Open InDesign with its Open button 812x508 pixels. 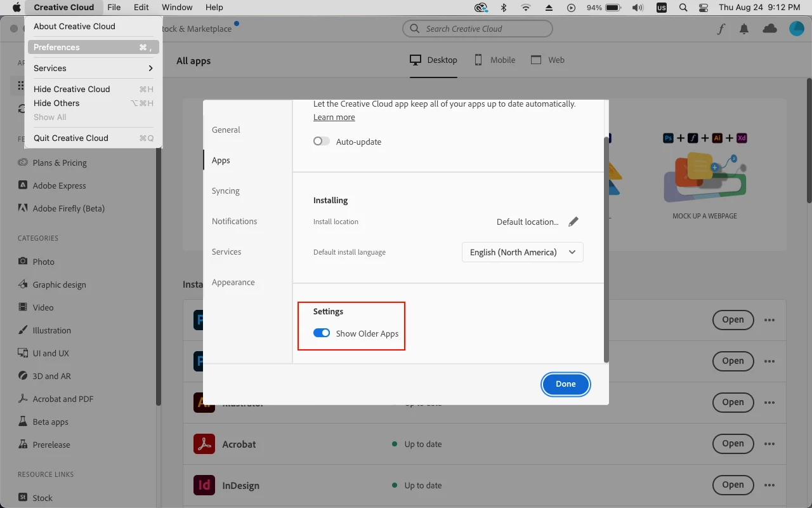click(733, 485)
